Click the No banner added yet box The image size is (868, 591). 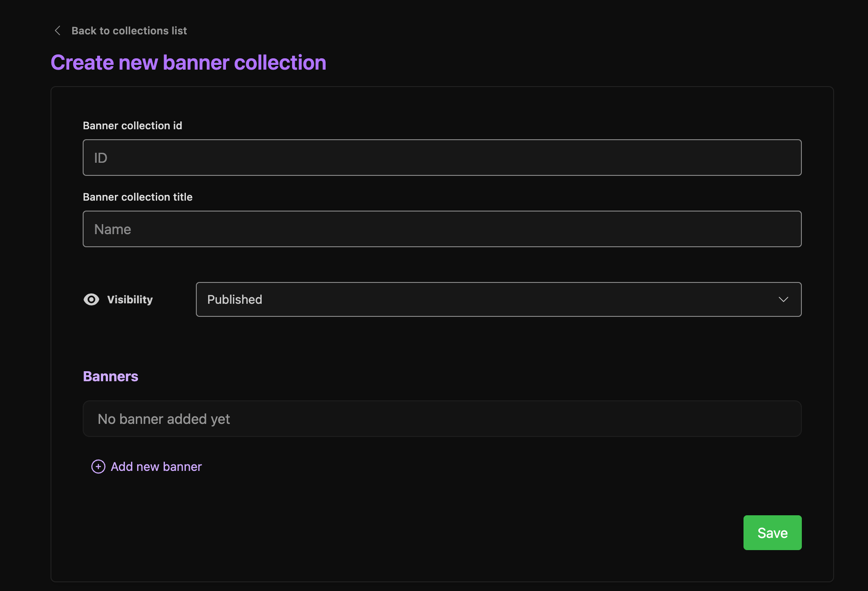tap(442, 419)
